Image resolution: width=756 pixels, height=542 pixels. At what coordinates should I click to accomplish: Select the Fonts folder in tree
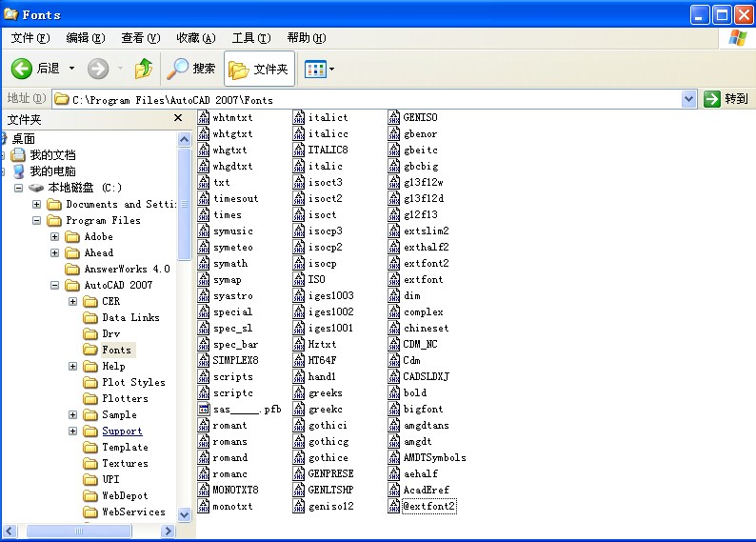(116, 350)
